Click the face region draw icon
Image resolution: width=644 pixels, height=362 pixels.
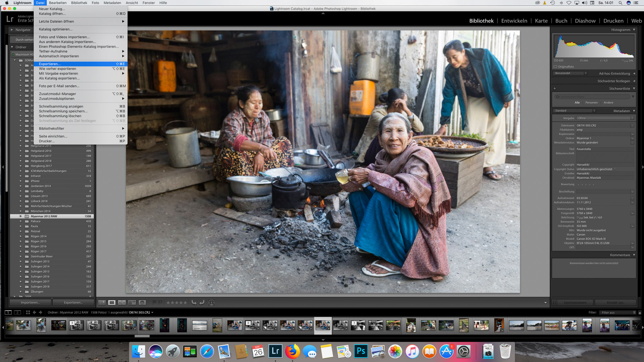pyautogui.click(x=212, y=303)
